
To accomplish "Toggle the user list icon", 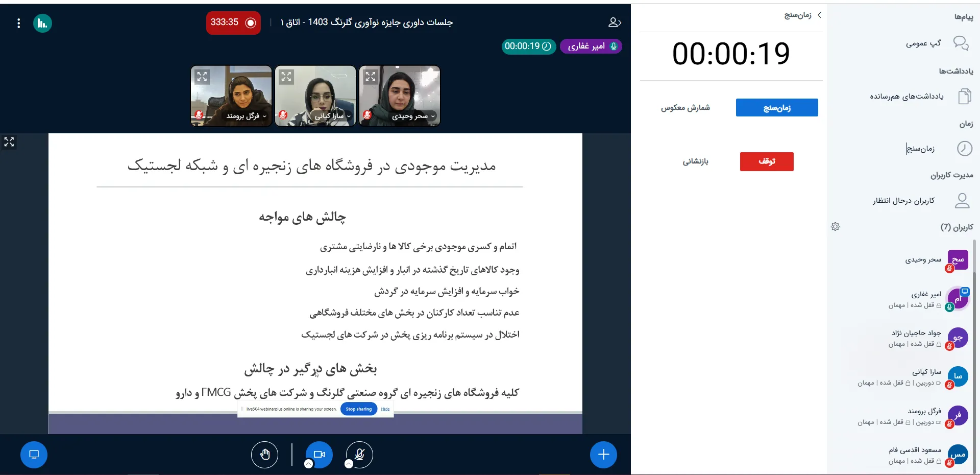I will [614, 22].
